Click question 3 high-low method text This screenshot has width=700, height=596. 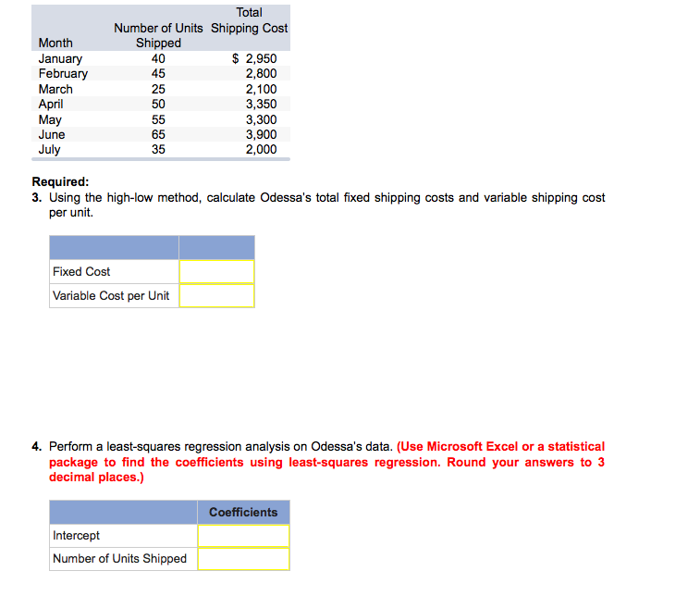(x=318, y=205)
